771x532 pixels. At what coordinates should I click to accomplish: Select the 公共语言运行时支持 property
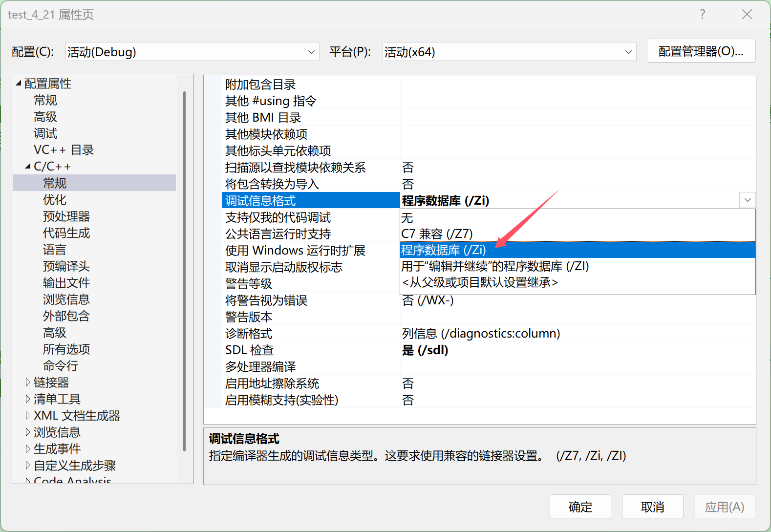(x=311, y=234)
